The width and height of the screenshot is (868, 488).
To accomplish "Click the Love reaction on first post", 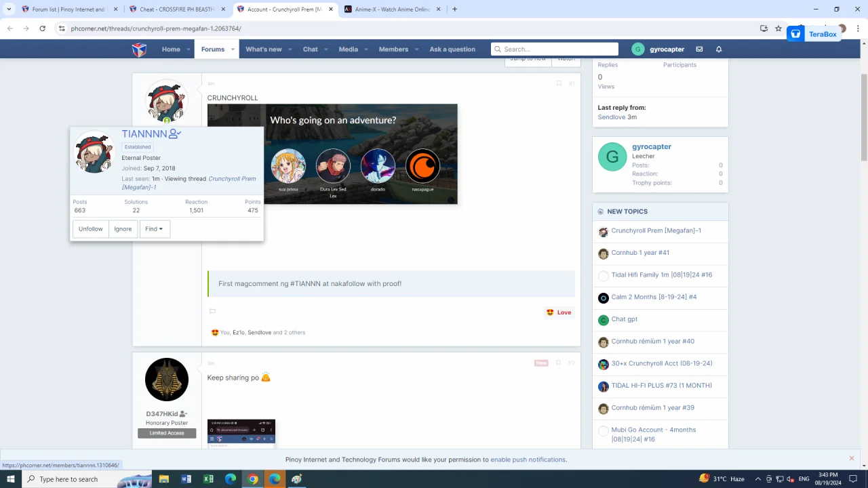I will 559,312.
